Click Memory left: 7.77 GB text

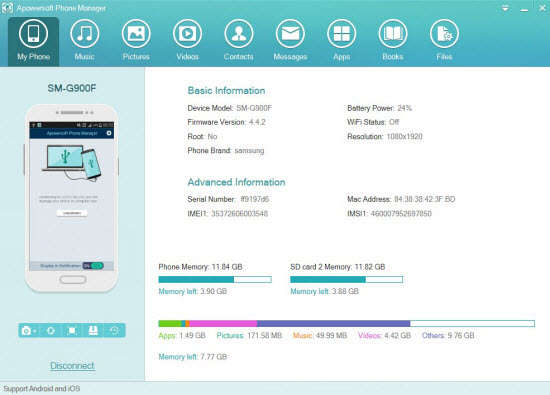(193, 357)
